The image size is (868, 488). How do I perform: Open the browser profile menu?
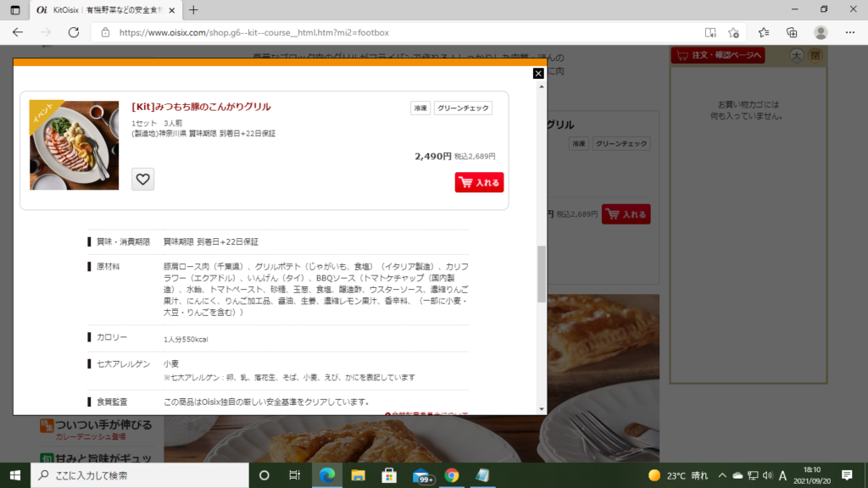pyautogui.click(x=821, y=33)
